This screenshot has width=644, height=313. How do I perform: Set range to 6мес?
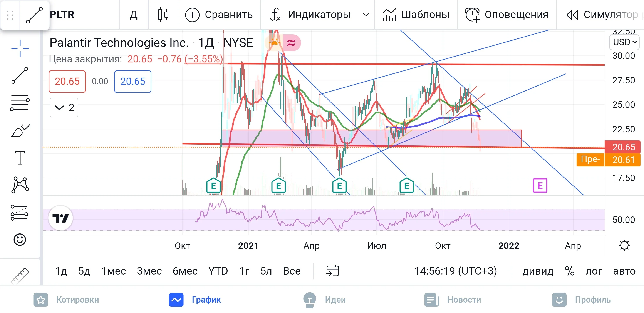[185, 271]
